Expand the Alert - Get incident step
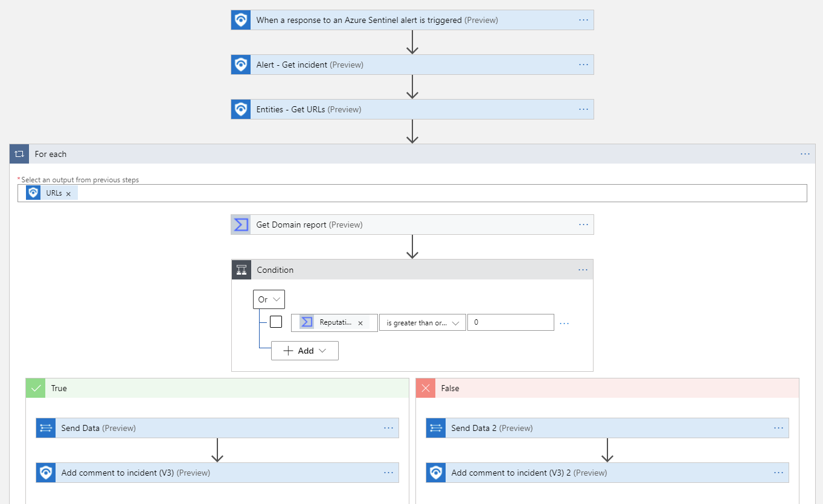This screenshot has height=504, width=823. [x=412, y=65]
